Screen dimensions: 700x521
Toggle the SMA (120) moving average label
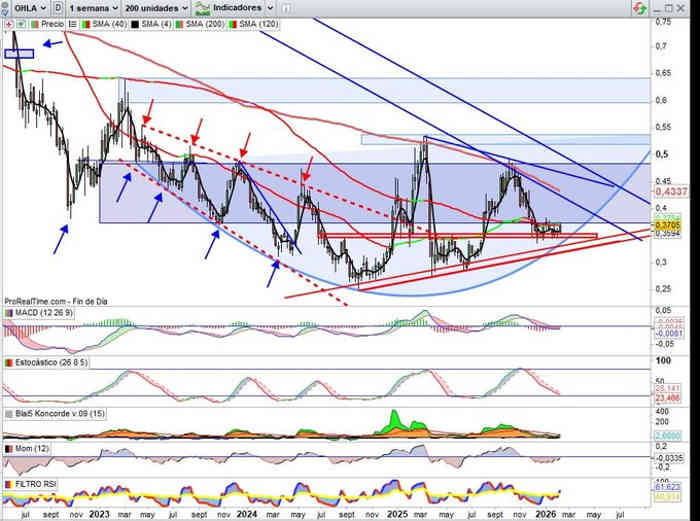point(246,21)
